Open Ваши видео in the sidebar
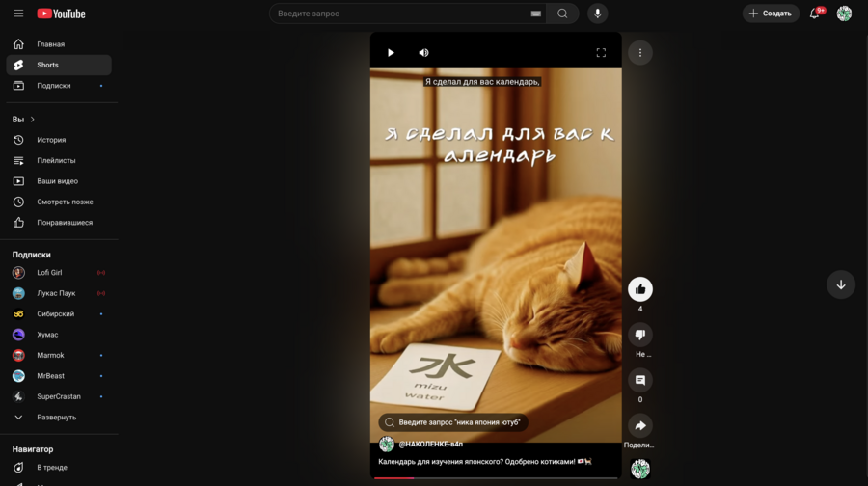868x486 pixels. (59, 181)
